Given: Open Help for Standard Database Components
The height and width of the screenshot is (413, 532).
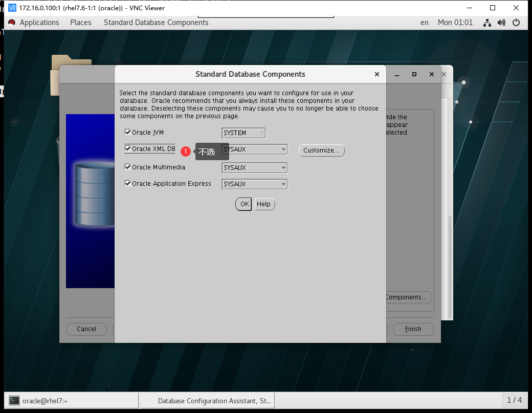Looking at the screenshot, I should 264,204.
